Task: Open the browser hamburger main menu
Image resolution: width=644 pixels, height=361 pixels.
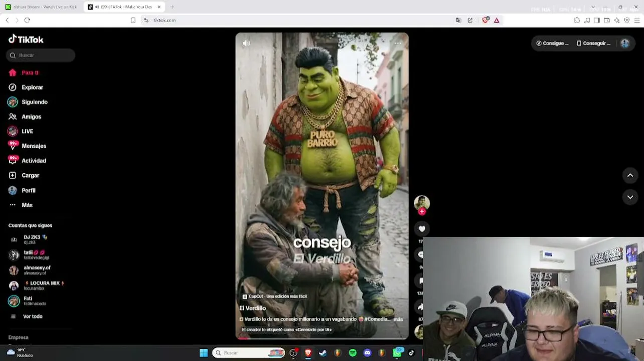Action: [x=637, y=20]
